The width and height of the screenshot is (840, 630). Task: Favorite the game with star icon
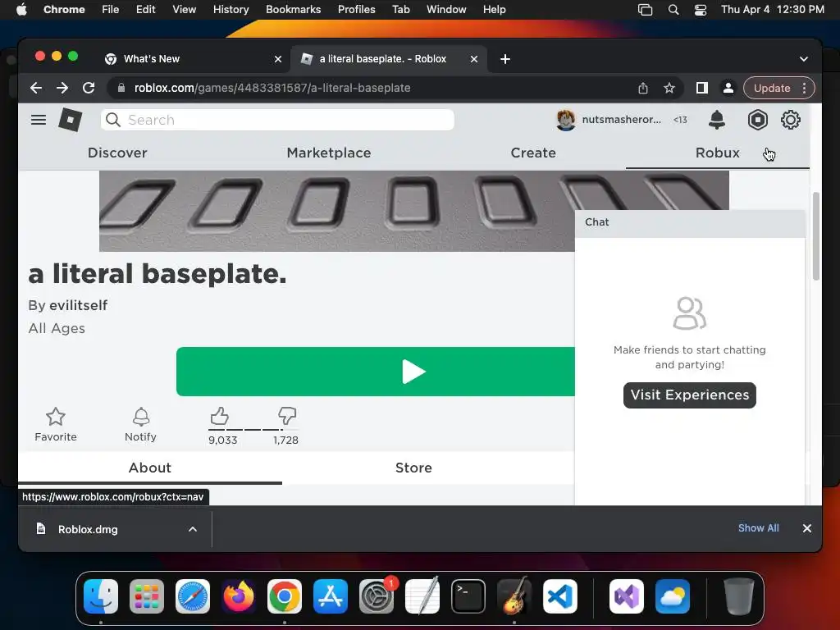[x=56, y=416]
